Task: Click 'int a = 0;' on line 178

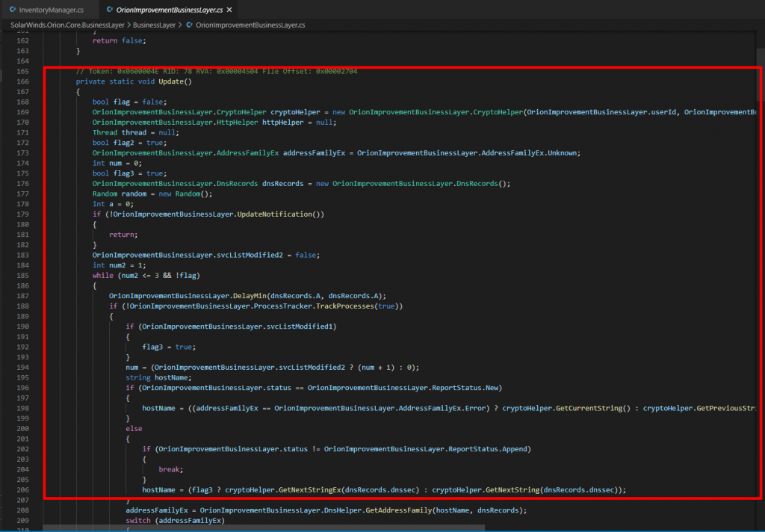Action: click(x=114, y=204)
